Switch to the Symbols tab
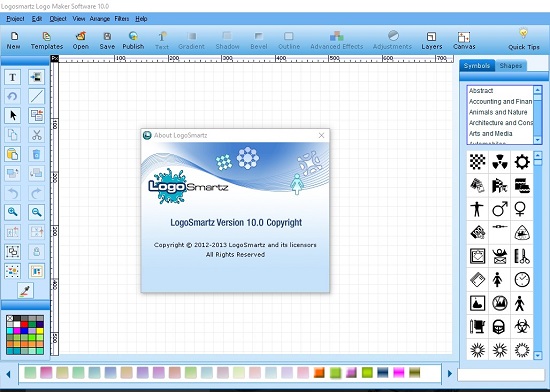Screen dimensions: 550x392 coord(477,66)
